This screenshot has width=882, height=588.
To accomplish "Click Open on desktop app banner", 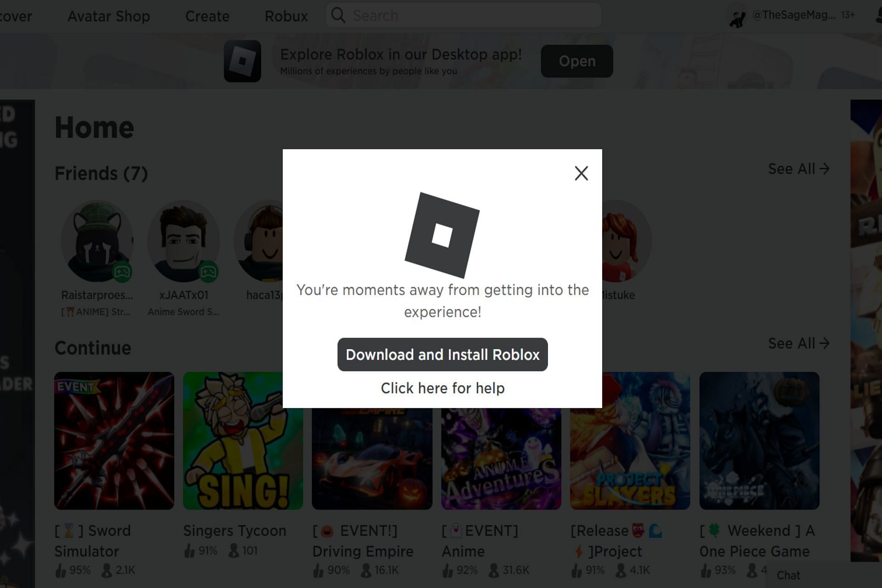I will click(x=577, y=61).
